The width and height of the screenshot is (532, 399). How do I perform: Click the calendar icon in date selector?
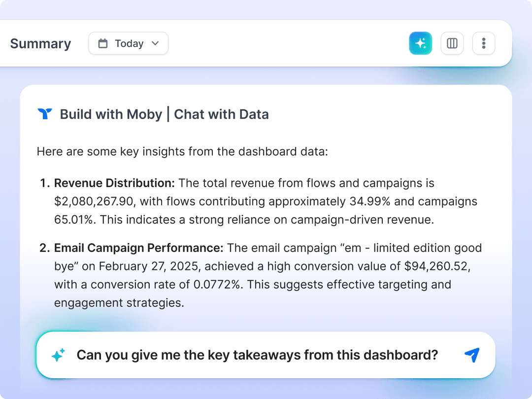click(x=103, y=43)
